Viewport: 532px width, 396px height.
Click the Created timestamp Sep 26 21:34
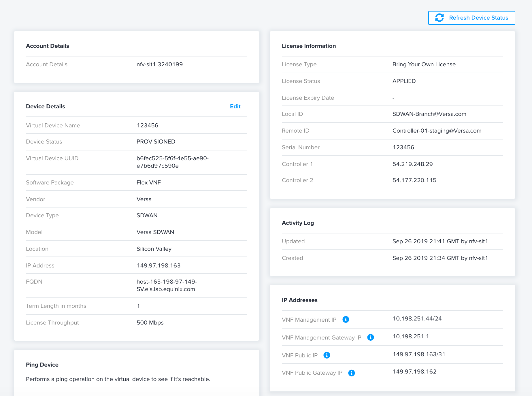coord(440,258)
